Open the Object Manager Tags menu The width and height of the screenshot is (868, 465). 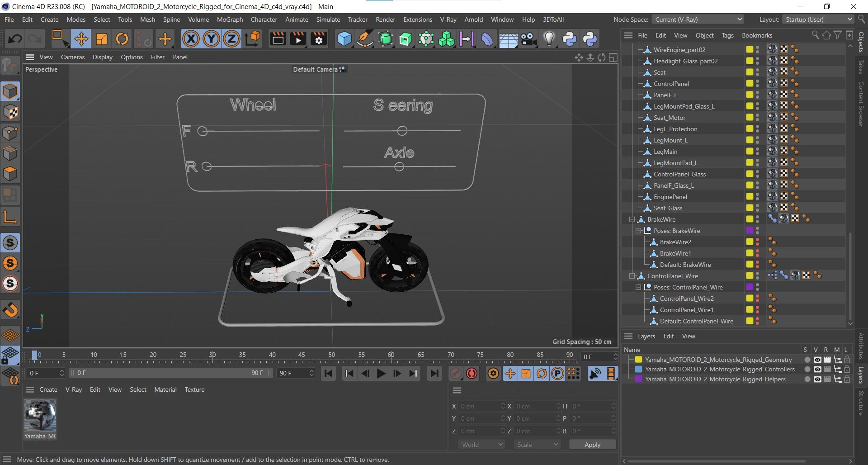(x=727, y=35)
